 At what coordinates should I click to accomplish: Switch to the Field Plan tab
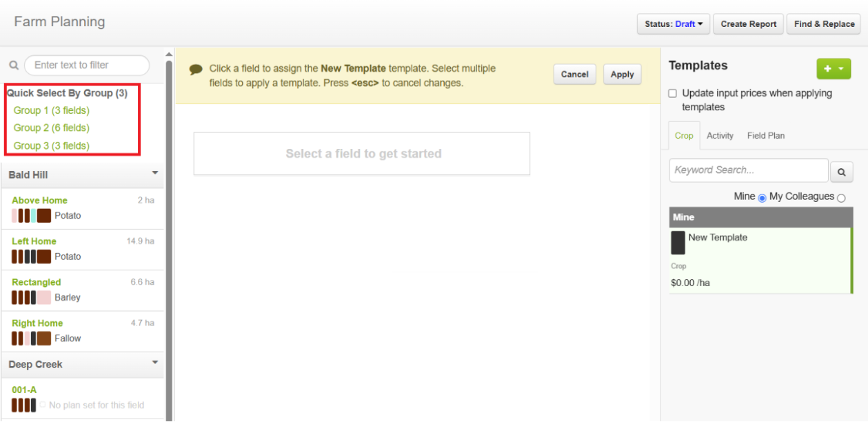[x=766, y=136]
